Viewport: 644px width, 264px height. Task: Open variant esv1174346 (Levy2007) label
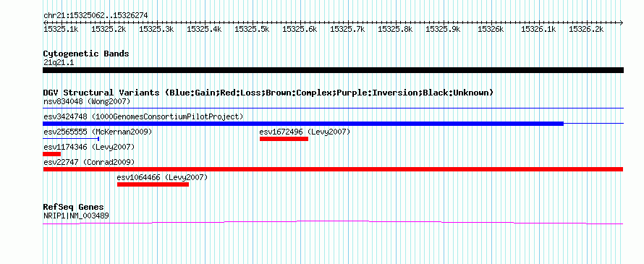pyautogui.click(x=89, y=147)
